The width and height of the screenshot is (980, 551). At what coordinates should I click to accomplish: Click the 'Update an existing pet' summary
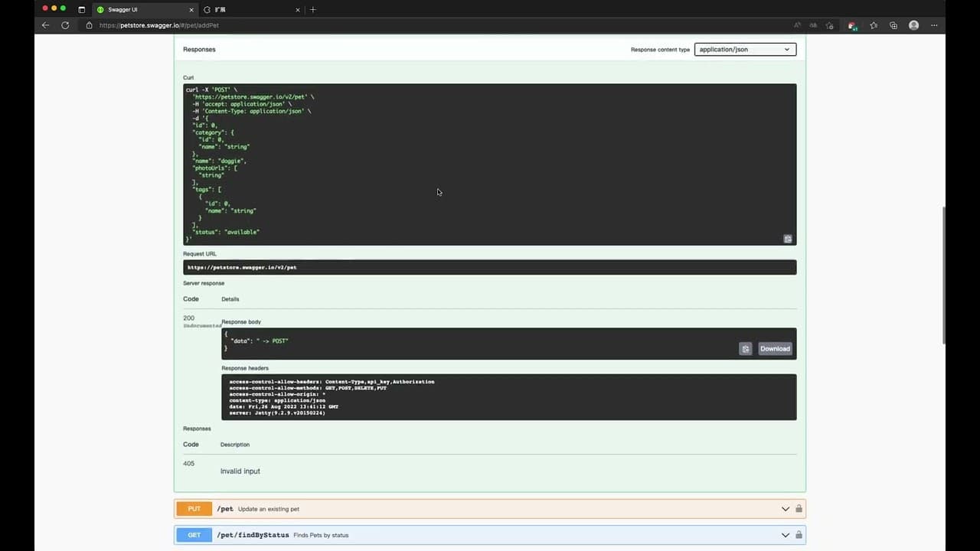tap(269, 509)
